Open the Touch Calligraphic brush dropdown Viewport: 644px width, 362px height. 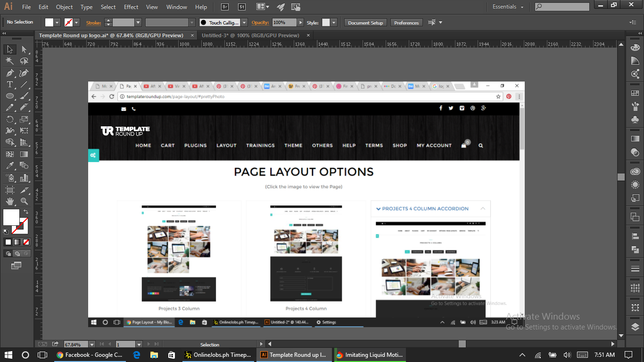[x=244, y=23]
